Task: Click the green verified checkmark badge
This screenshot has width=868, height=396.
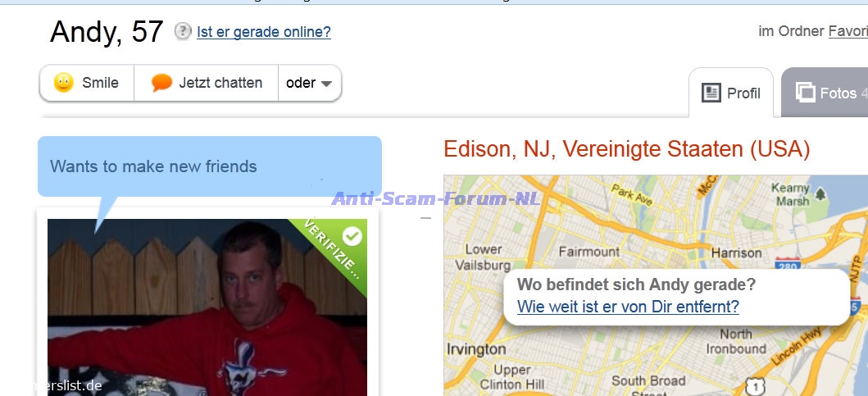Action: pos(352,236)
